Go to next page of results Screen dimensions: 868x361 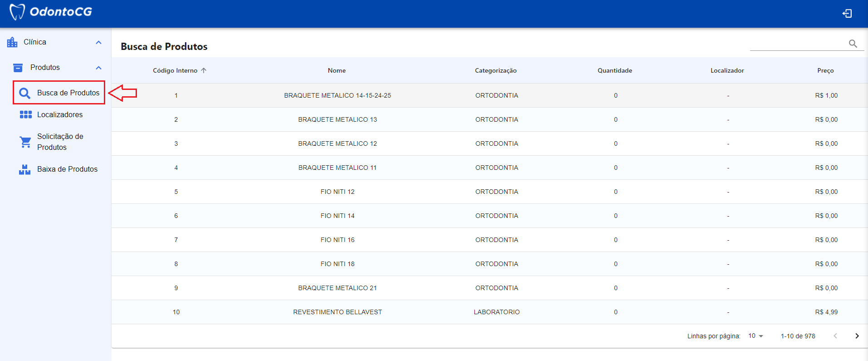pos(857,336)
